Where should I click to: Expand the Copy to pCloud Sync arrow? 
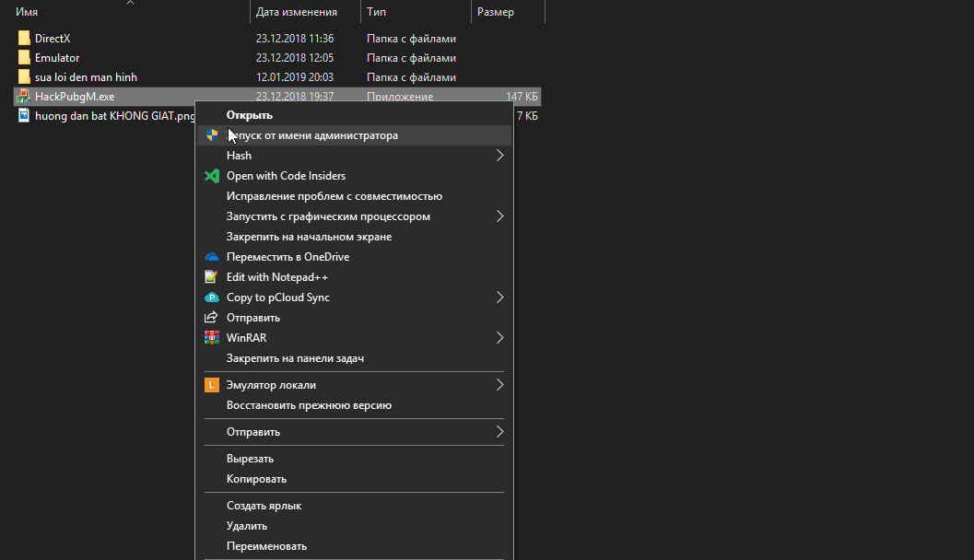[499, 297]
